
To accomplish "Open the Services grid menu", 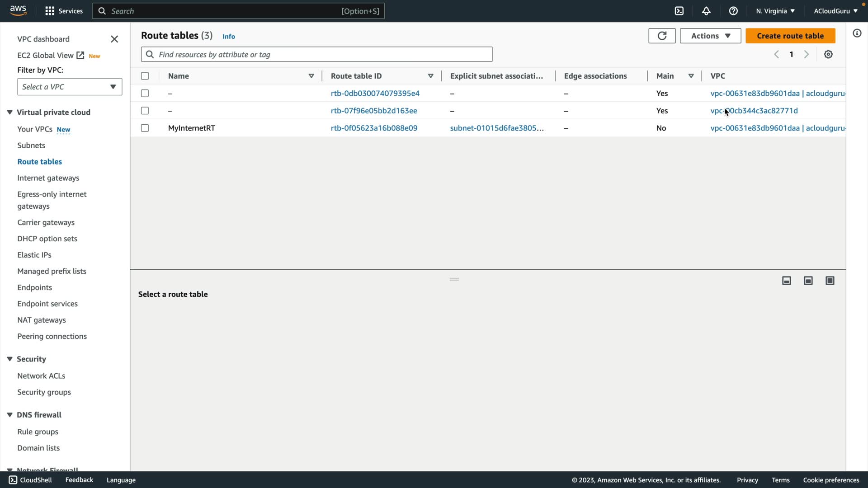I will click(x=64, y=11).
